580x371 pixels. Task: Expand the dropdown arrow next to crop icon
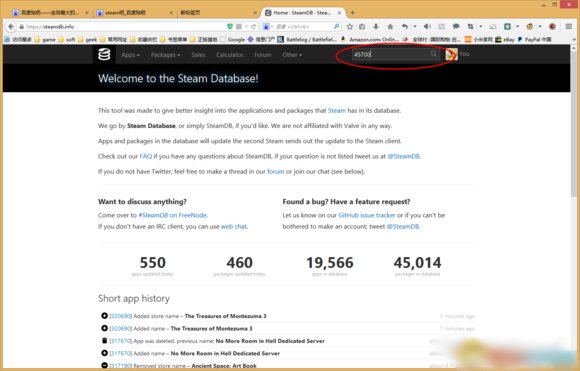point(480,27)
